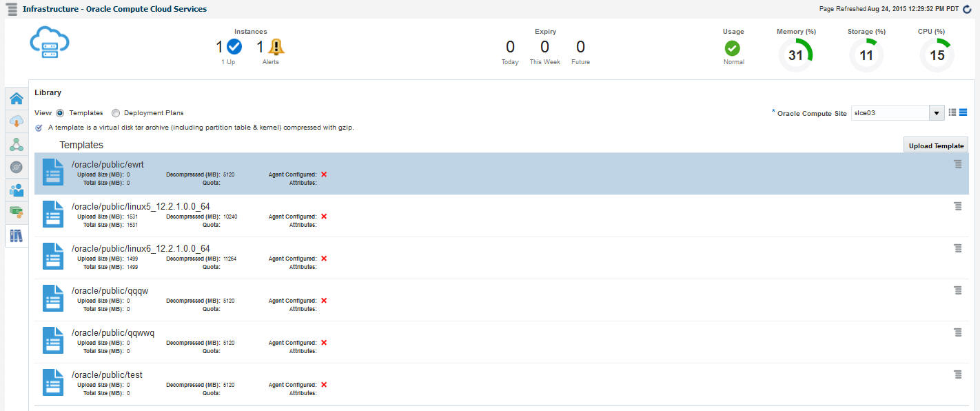The height and width of the screenshot is (411, 980).
Task: Open actions menu for test template
Action: [958, 374]
